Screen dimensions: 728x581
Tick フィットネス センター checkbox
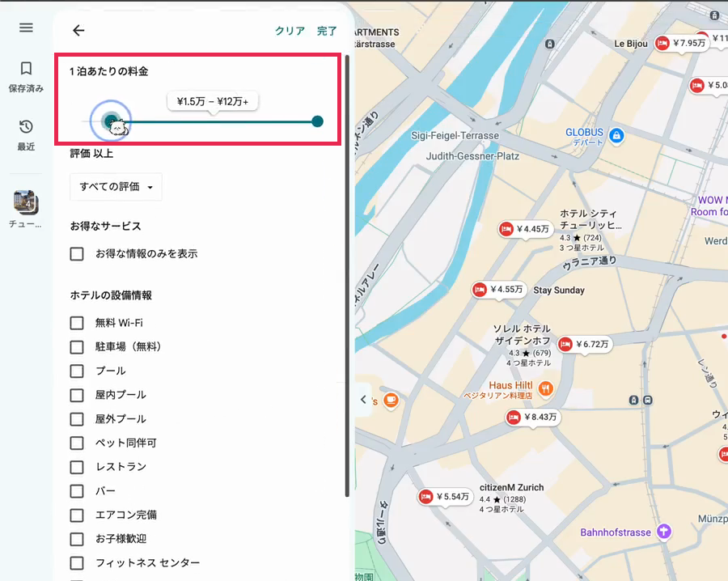click(x=77, y=563)
